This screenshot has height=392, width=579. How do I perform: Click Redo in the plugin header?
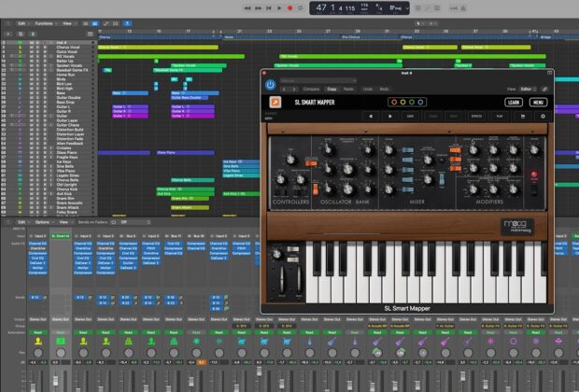click(384, 89)
